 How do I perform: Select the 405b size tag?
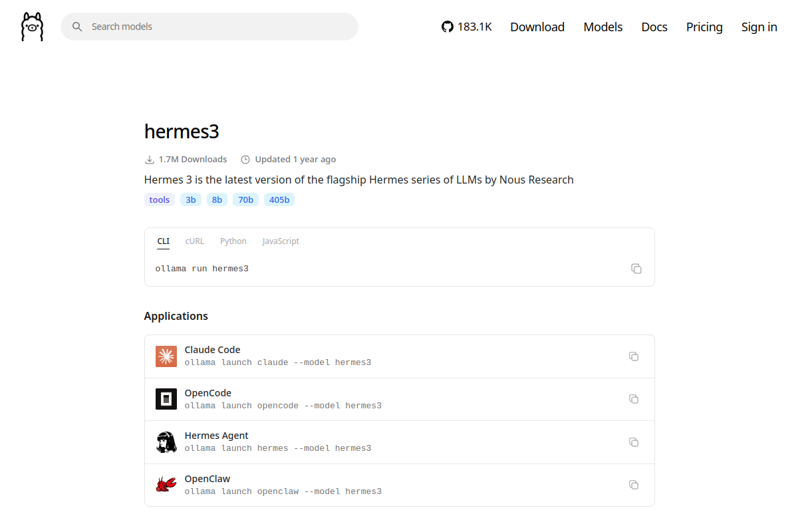point(279,199)
